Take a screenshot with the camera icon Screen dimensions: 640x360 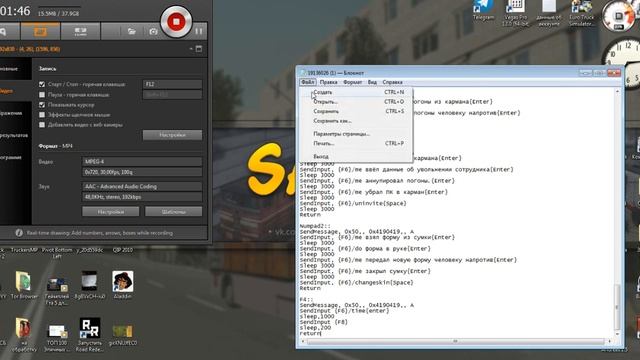[x=153, y=31]
